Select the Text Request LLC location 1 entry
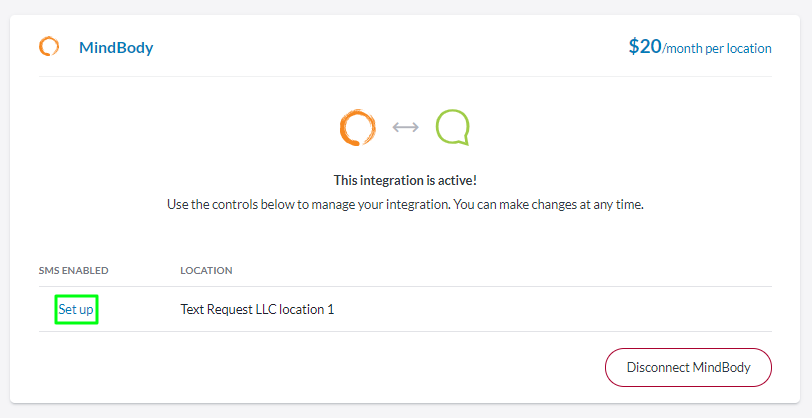Image resolution: width=812 pixels, height=418 pixels. click(x=257, y=310)
